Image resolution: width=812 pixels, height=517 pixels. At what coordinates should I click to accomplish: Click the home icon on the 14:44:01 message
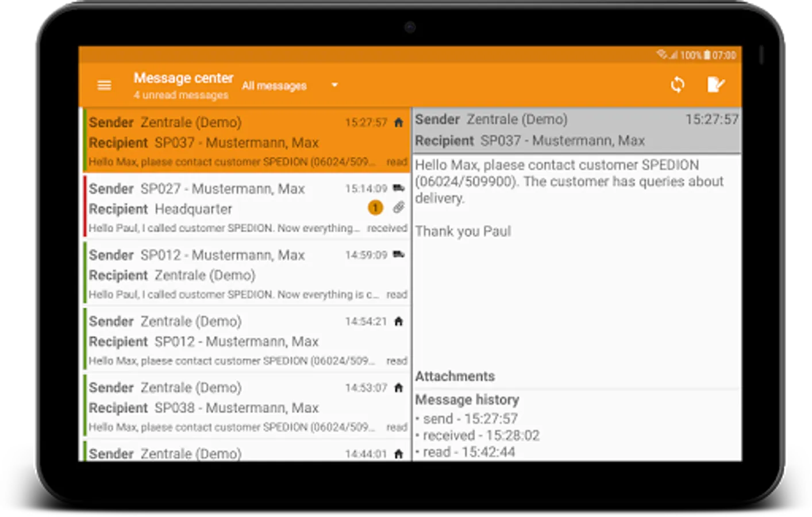click(x=398, y=454)
